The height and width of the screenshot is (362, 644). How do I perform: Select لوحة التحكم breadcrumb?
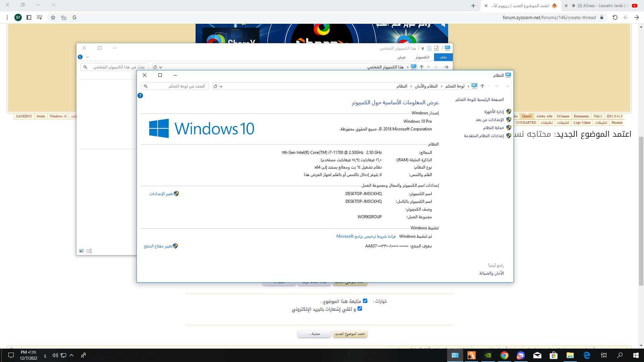click(455, 86)
